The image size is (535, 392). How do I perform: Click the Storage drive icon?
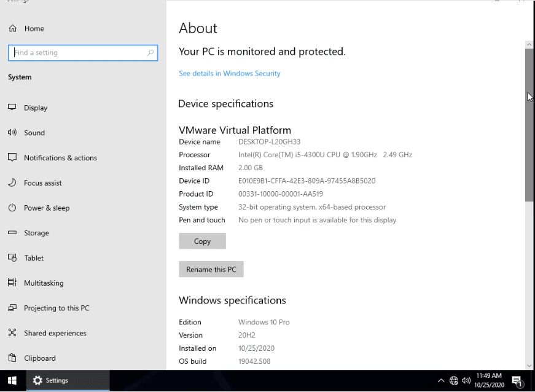point(12,233)
